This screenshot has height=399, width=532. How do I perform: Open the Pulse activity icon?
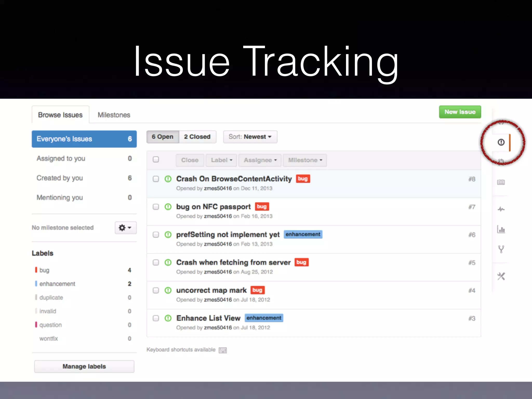[501, 209]
